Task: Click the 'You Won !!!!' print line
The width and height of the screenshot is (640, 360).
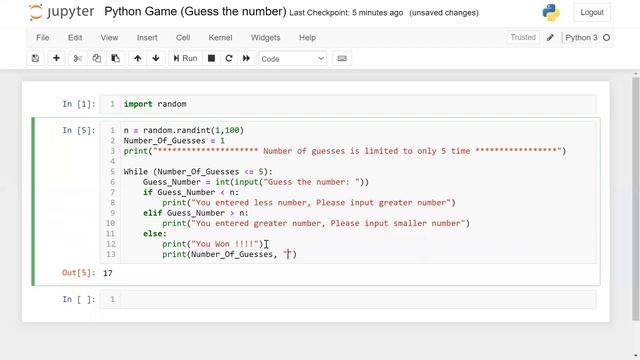Action: [213, 244]
